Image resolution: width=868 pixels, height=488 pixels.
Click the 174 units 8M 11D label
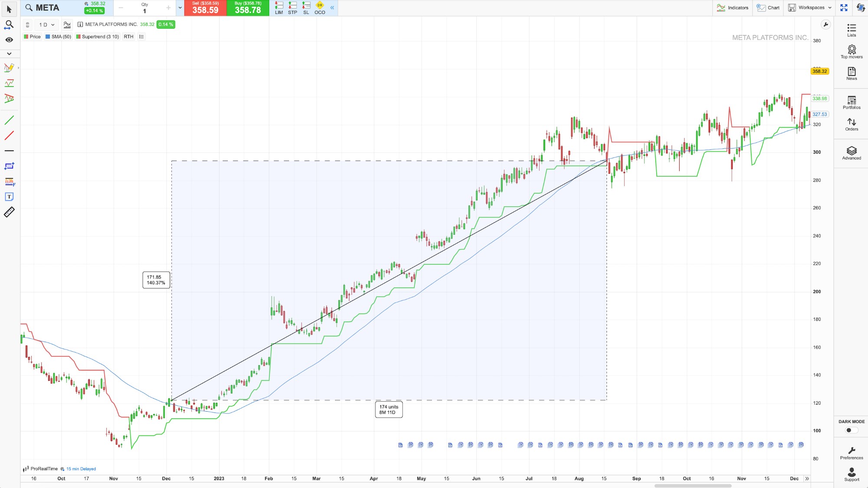[389, 409]
